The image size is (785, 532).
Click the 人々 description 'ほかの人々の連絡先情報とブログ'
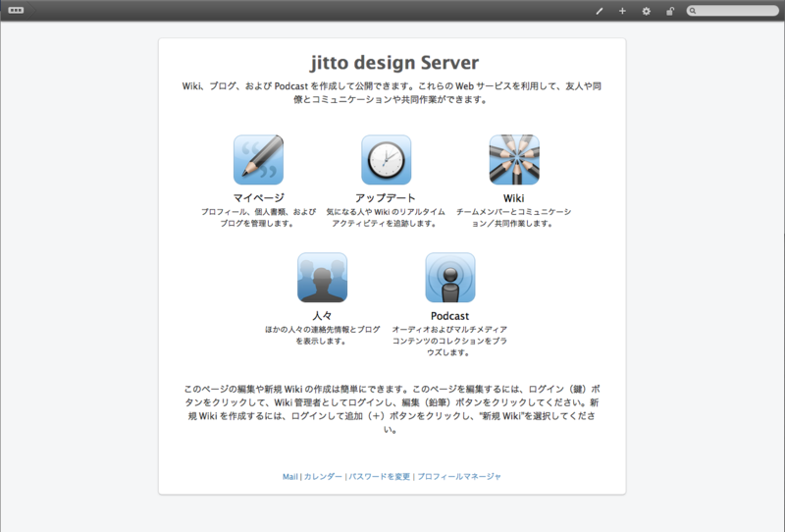323,330
